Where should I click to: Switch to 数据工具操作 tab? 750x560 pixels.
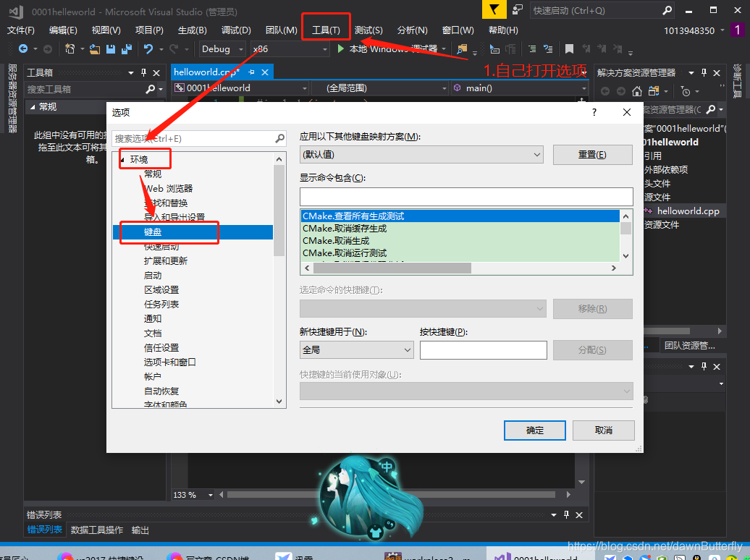97,530
